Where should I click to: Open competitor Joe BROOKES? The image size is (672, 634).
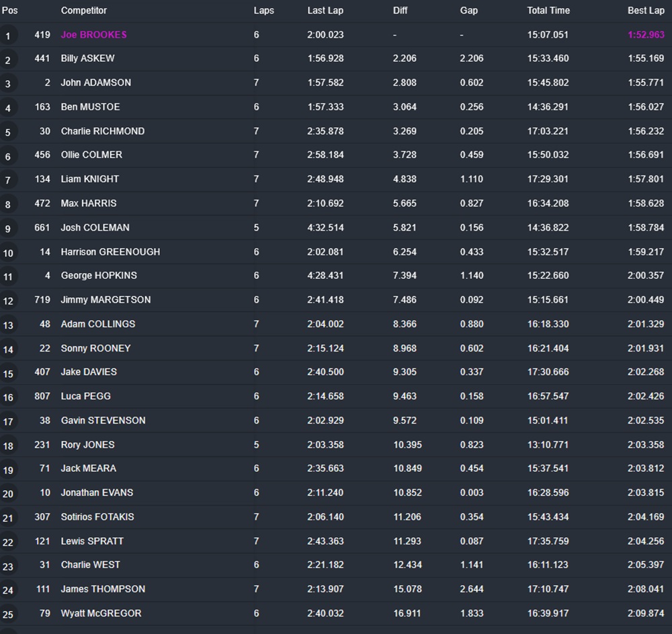pyautogui.click(x=93, y=35)
